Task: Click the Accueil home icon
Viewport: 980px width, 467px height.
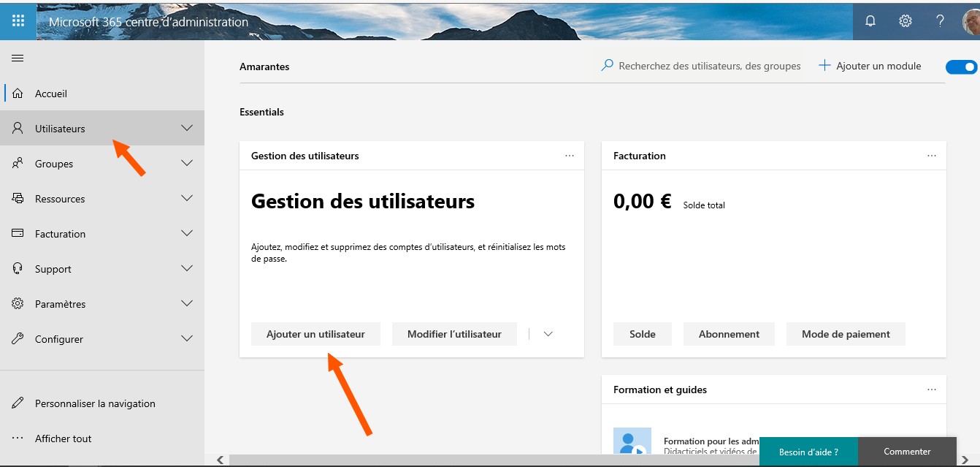Action: point(18,94)
